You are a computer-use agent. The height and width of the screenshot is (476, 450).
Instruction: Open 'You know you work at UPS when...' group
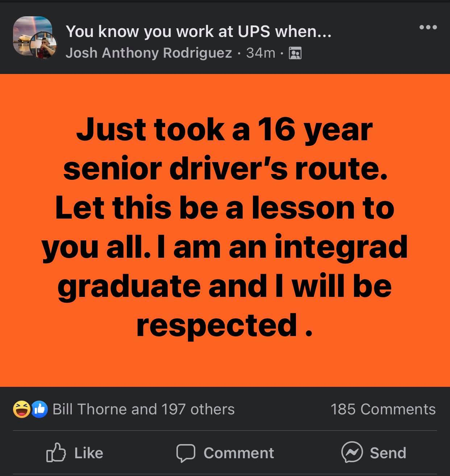[x=198, y=32]
